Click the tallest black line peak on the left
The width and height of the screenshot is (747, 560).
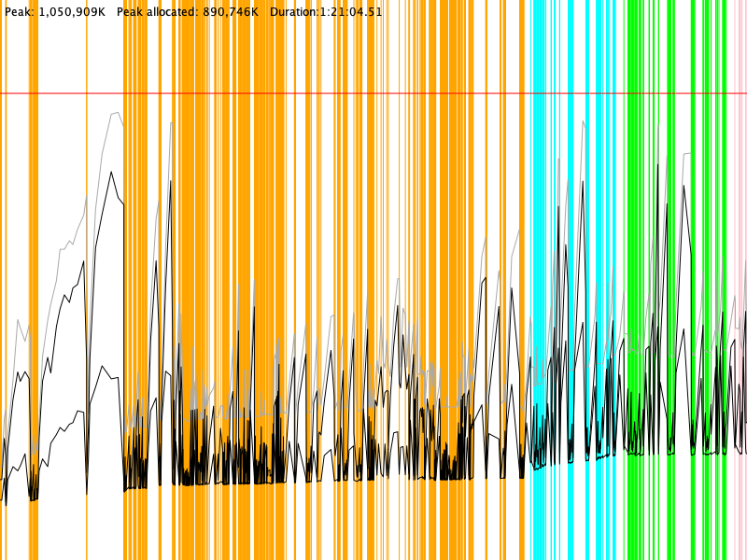tap(112, 172)
